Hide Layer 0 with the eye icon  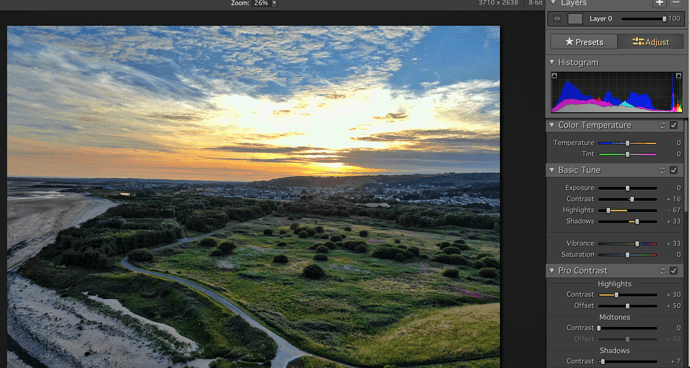click(x=557, y=19)
